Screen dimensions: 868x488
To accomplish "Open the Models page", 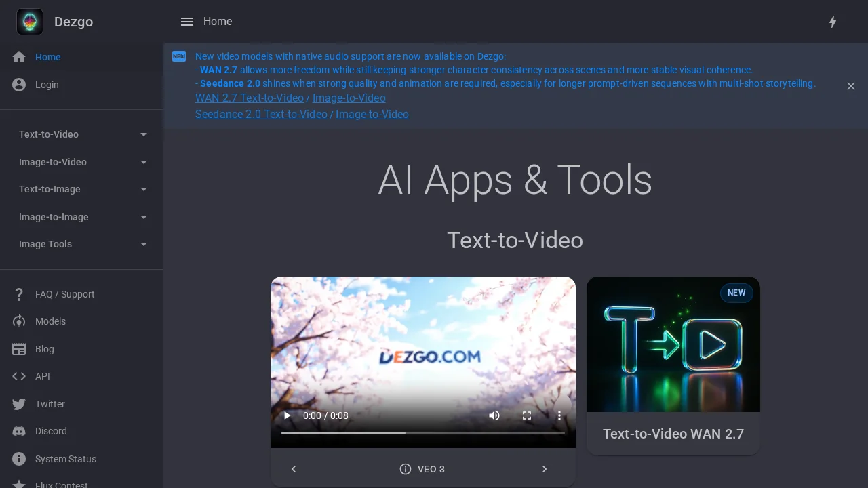I will tap(50, 321).
